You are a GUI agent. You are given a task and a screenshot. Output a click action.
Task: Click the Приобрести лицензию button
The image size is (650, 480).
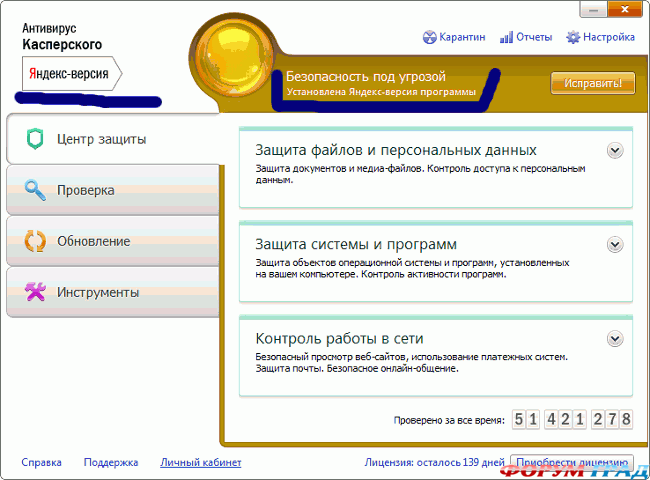tap(572, 463)
